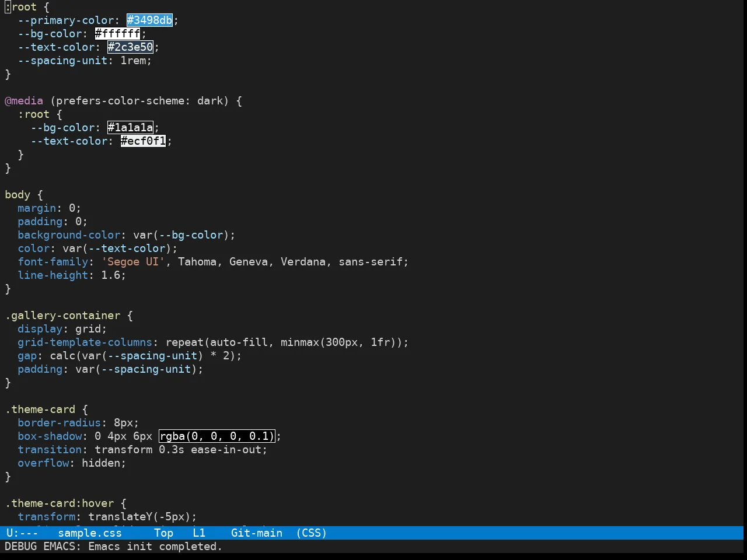Click the .theme-card selector
747x560 pixels.
(x=40, y=409)
